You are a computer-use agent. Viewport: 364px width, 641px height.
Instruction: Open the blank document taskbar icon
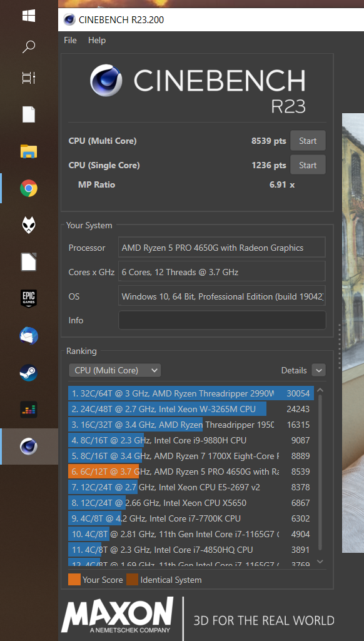29,114
